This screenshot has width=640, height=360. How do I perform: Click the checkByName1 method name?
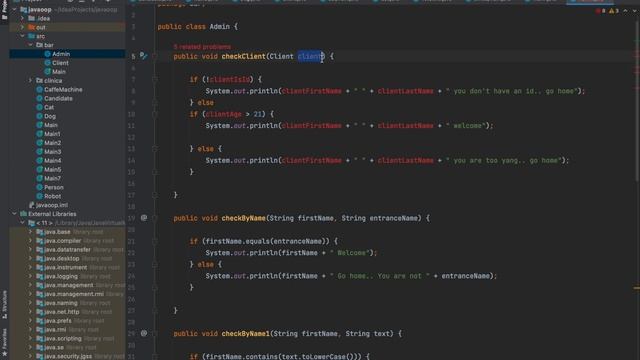[245, 334]
